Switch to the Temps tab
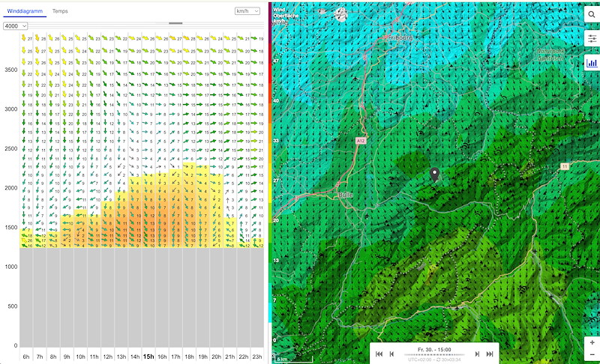 click(x=60, y=11)
